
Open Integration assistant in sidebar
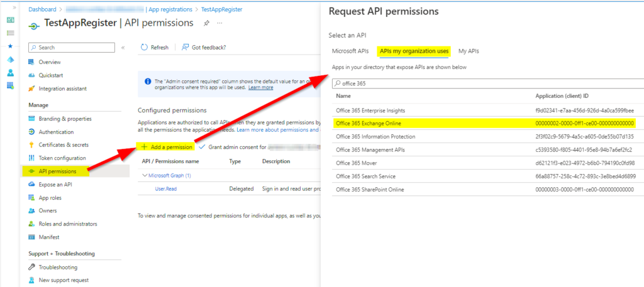point(62,89)
